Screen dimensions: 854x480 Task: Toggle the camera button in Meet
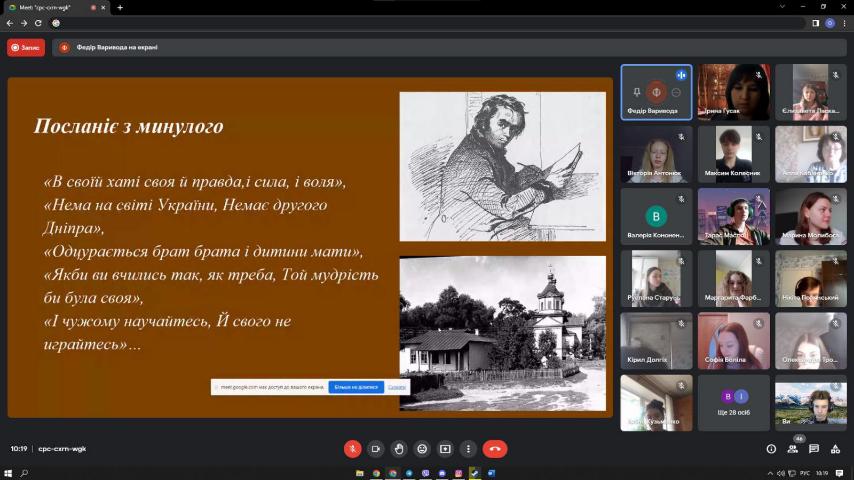coord(375,449)
